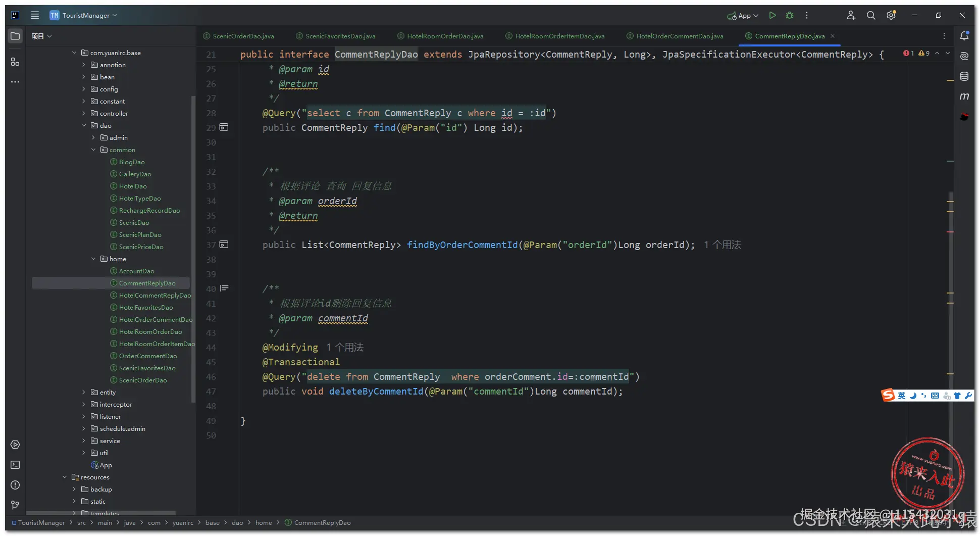Viewport: 980px width, 536px height.
Task: Expand the annotion package
Action: (x=84, y=65)
